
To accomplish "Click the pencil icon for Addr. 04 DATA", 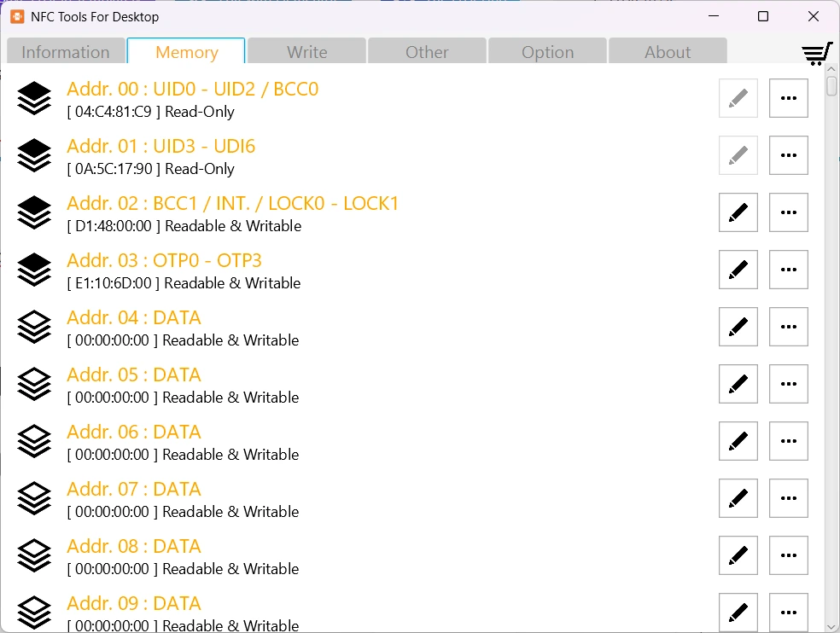I will pyautogui.click(x=738, y=327).
